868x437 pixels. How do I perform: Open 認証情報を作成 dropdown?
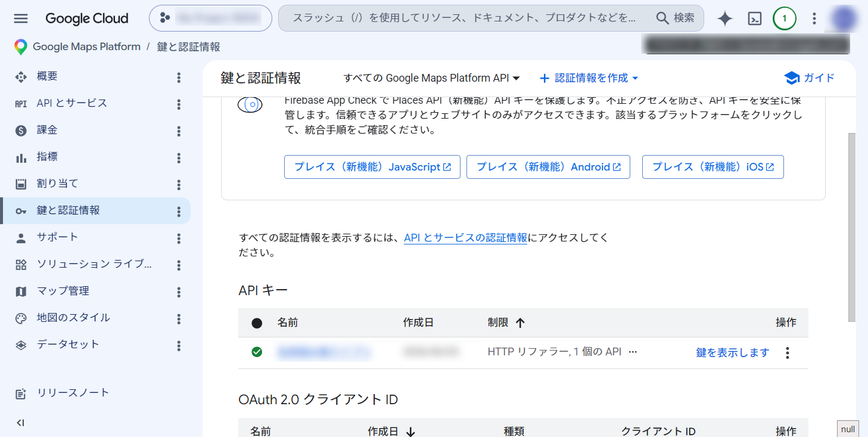tap(589, 78)
